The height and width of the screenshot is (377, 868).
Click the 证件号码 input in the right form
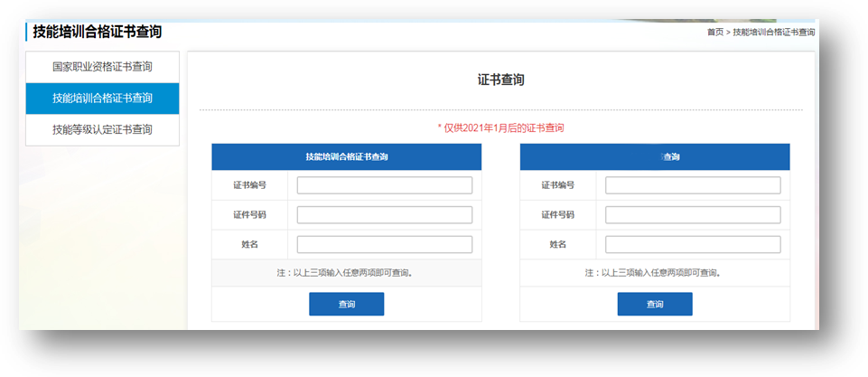click(x=693, y=215)
